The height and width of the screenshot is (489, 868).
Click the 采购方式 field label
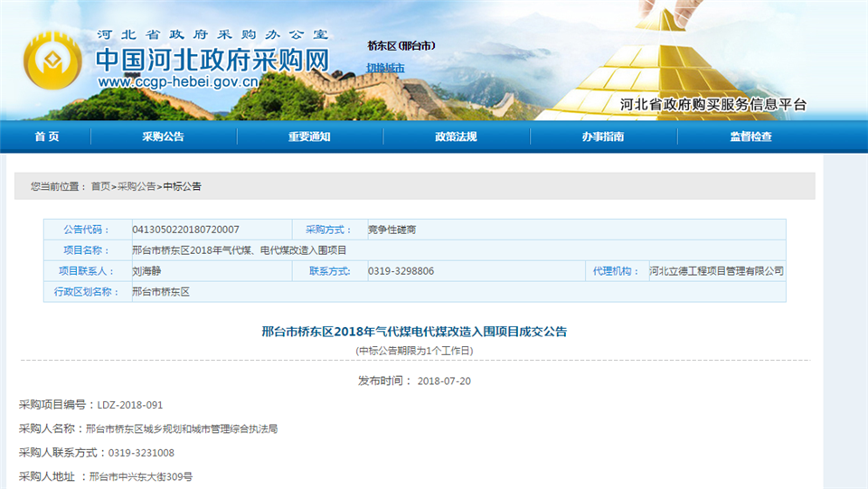(328, 230)
